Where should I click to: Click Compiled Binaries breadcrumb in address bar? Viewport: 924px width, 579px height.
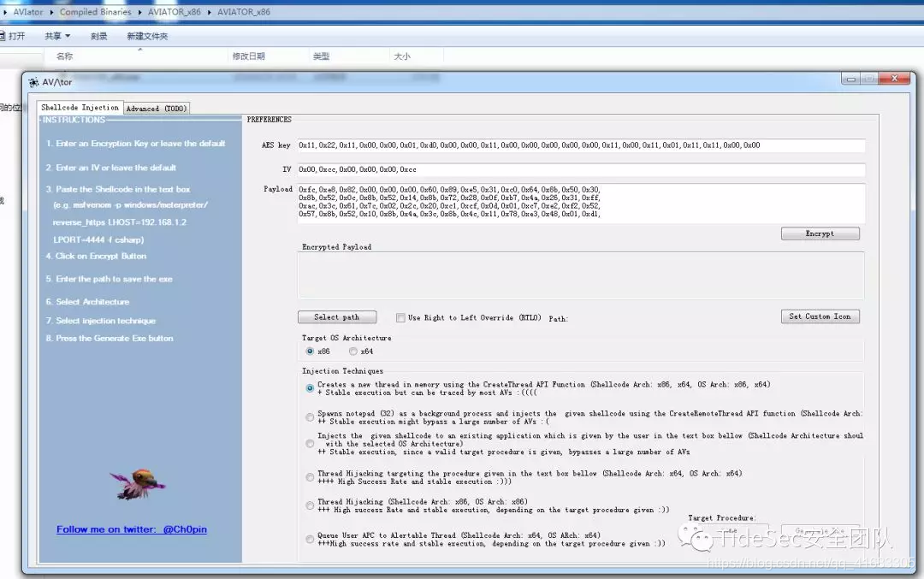coord(96,12)
